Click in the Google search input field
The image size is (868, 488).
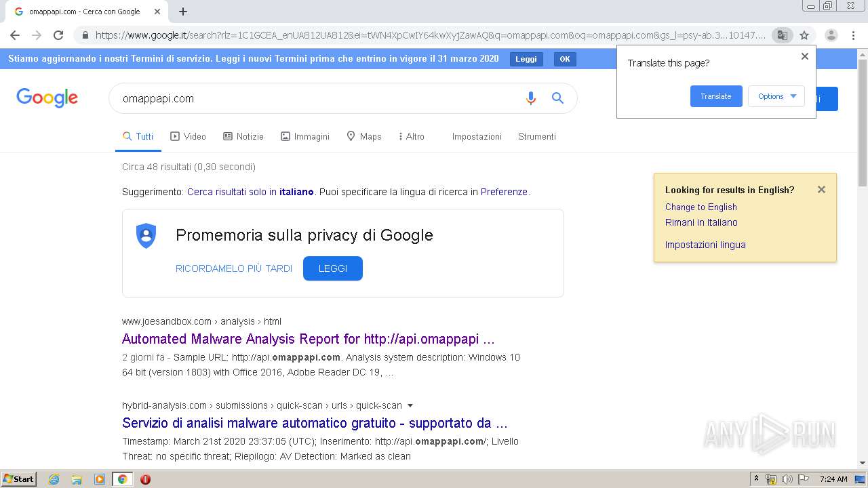(x=319, y=98)
